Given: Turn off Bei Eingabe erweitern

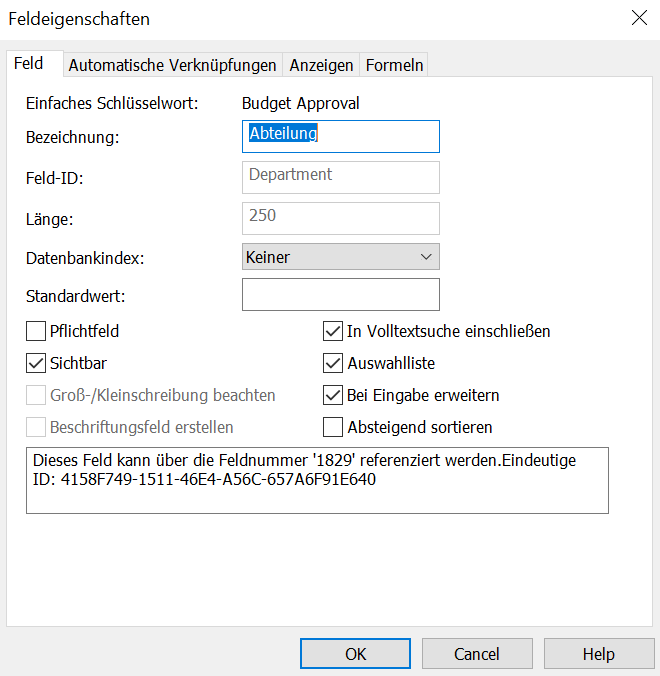Looking at the screenshot, I should coord(333,395).
